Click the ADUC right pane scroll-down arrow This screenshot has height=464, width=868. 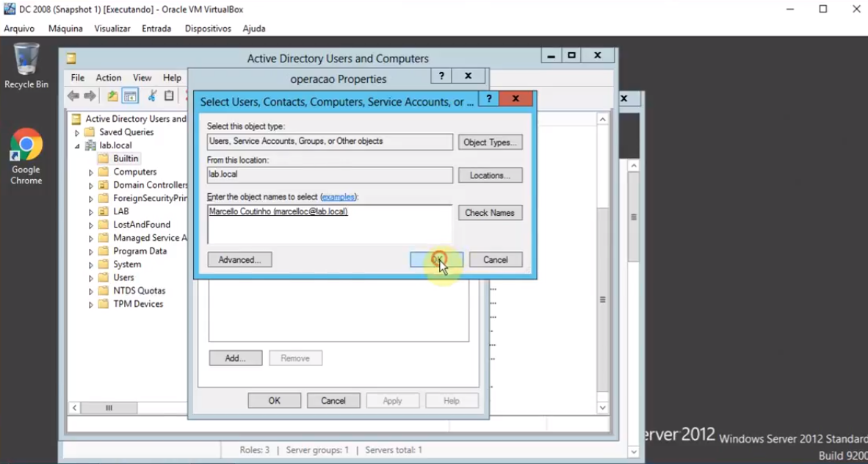(x=604, y=408)
